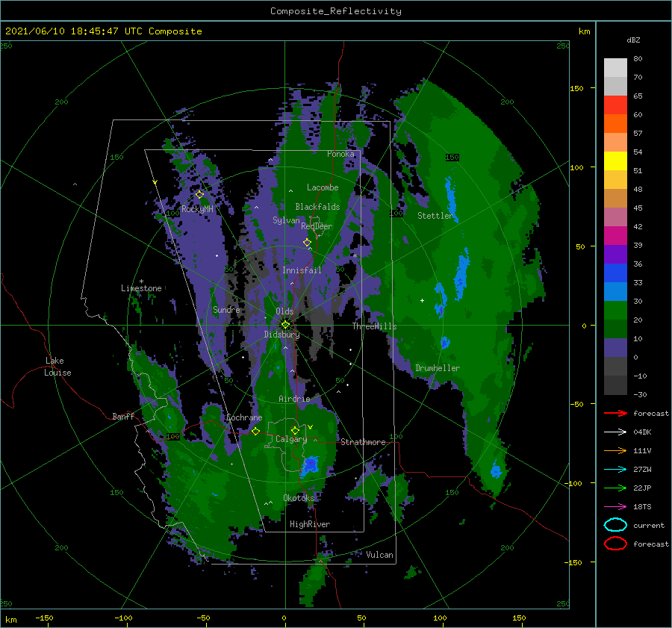
Task: Click the Lake Louise label
Action: 57,367
